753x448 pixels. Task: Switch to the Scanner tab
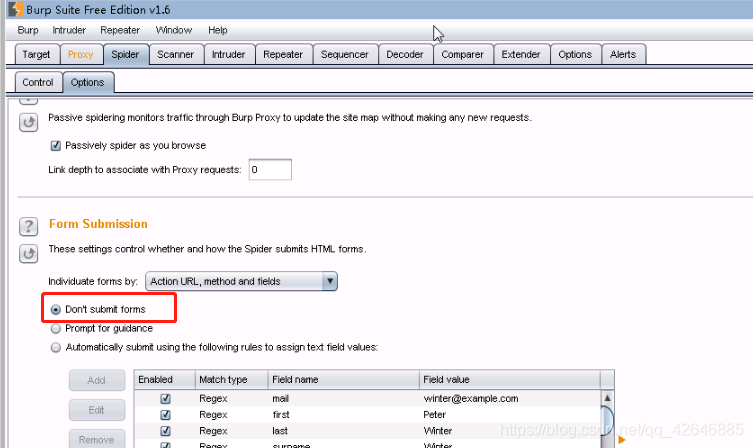(x=176, y=55)
